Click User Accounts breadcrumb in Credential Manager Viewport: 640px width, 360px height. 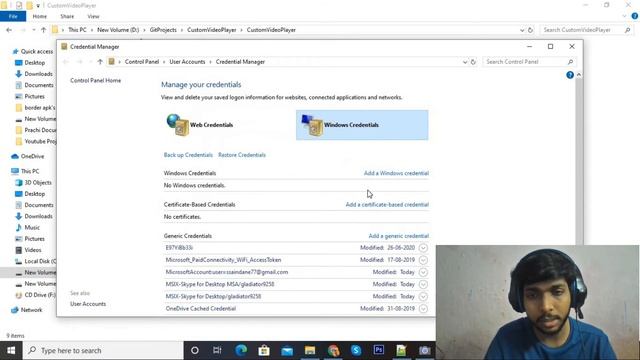pos(187,62)
